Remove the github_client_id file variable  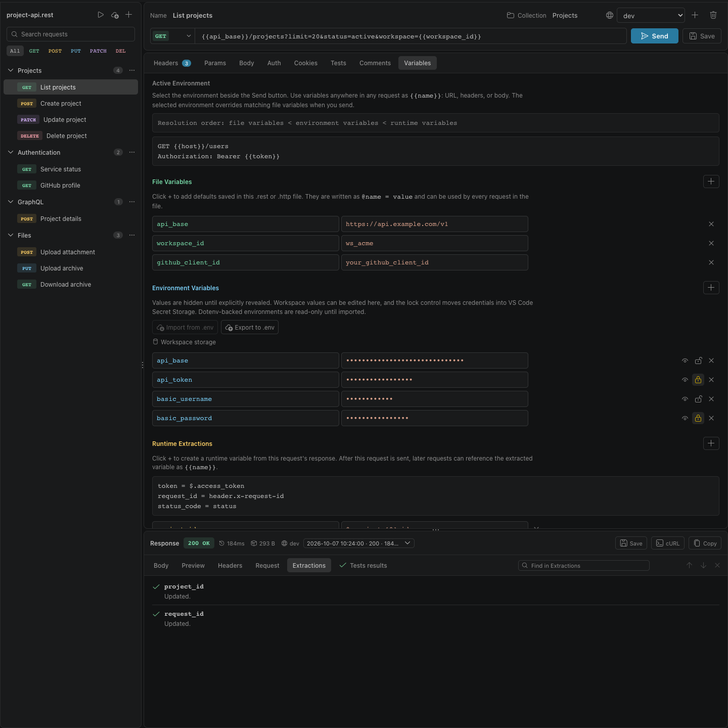(711, 262)
